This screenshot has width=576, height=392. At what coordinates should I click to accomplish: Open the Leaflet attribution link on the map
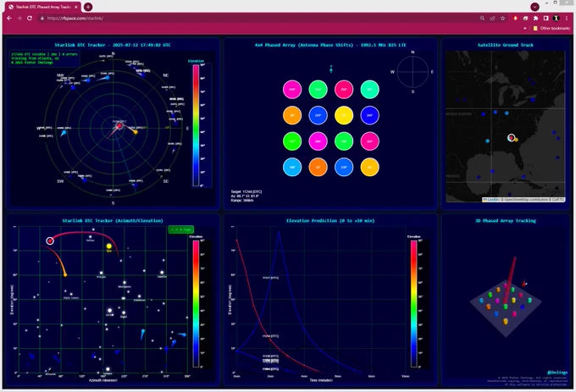tap(490, 200)
